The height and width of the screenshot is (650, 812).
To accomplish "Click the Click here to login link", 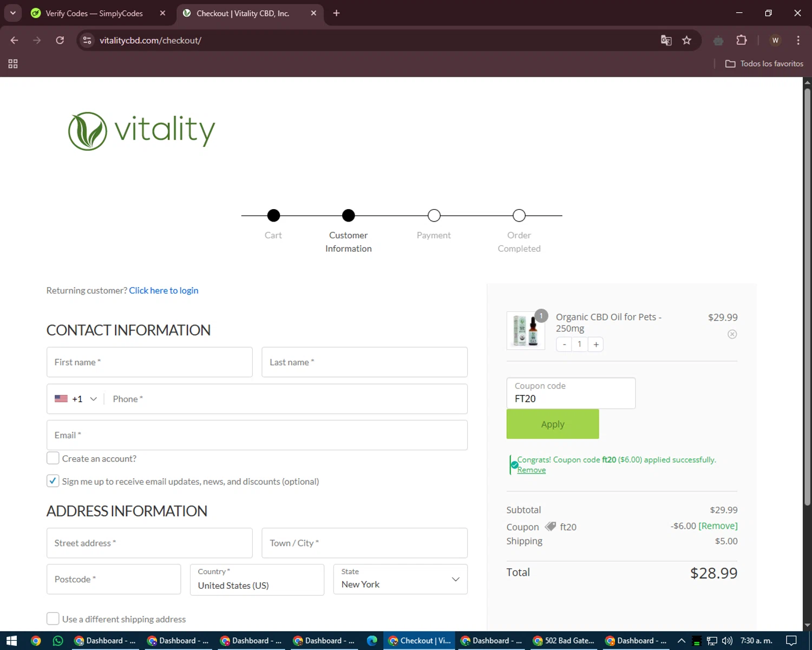I will point(163,290).
